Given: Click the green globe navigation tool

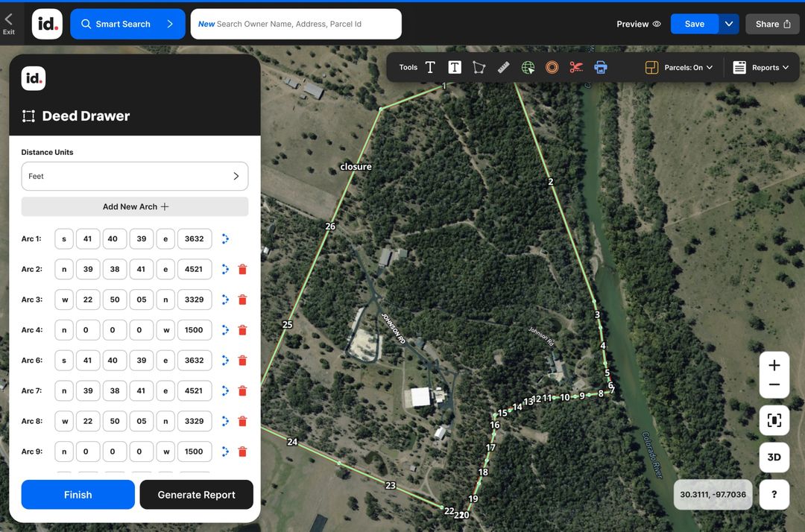Looking at the screenshot, I should coord(528,67).
